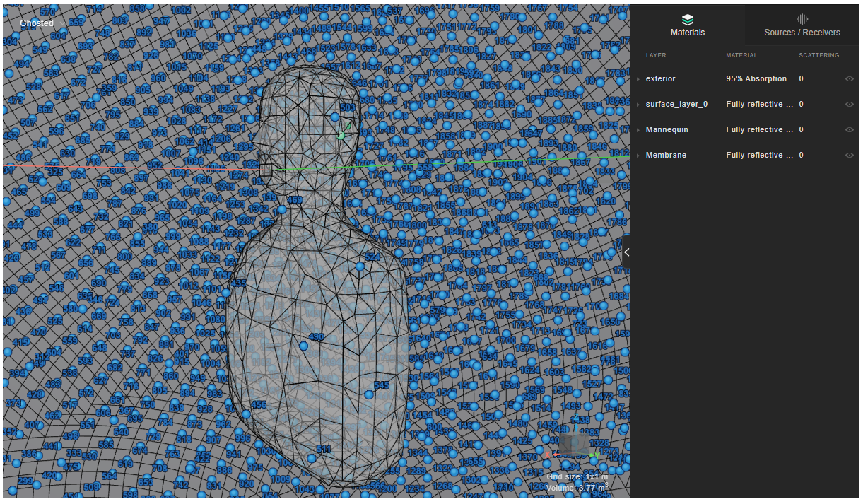Switch to Sources / Receivers tab

tap(802, 25)
